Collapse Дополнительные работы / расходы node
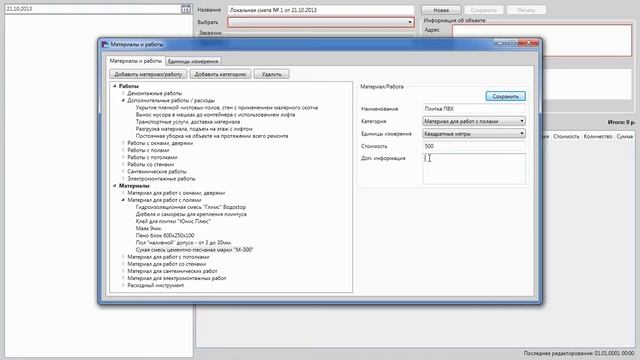 (123, 100)
